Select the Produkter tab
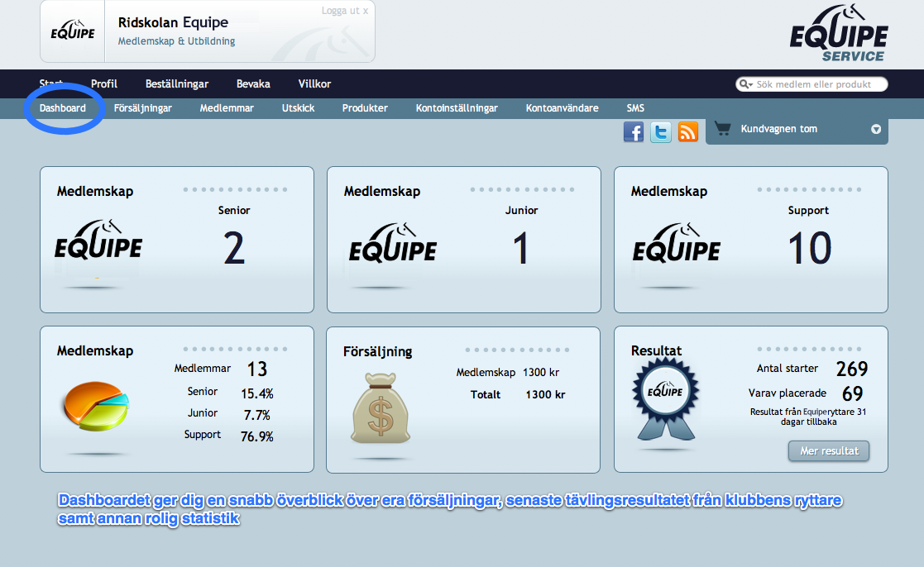The image size is (924, 567). [x=365, y=107]
